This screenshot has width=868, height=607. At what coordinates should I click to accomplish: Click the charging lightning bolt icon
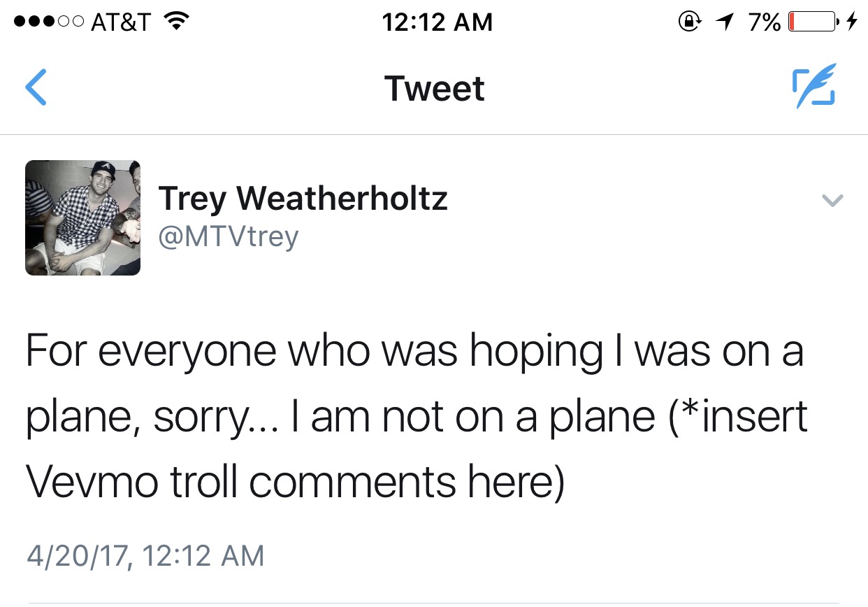coord(851,22)
